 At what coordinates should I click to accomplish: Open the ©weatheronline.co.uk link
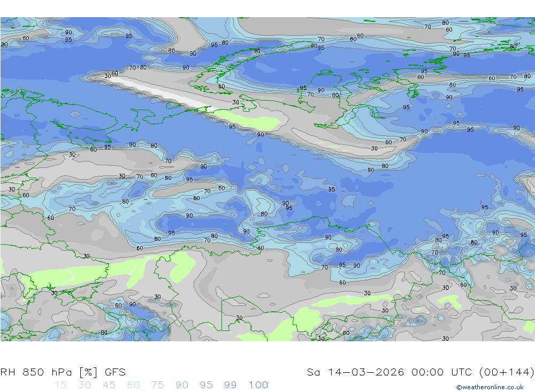coord(490,387)
